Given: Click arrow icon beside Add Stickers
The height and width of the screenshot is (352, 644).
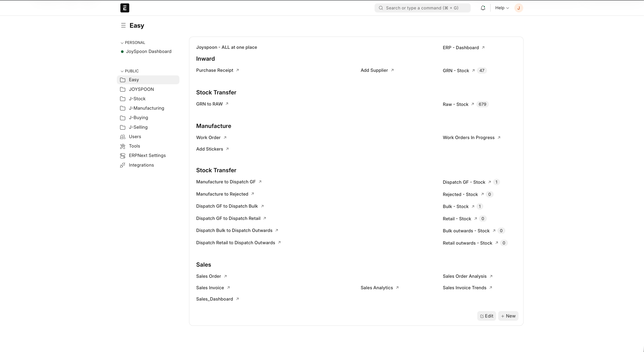Looking at the screenshot, I should point(227,149).
